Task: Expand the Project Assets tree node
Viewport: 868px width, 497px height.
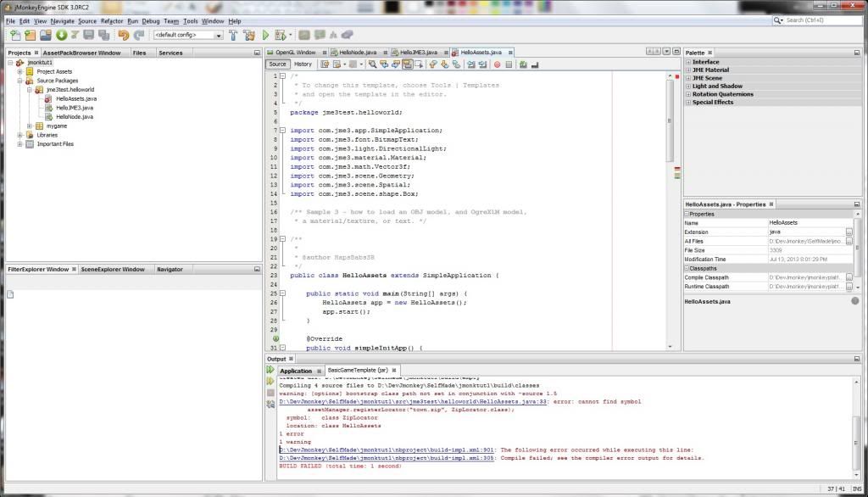Action: (x=19, y=72)
